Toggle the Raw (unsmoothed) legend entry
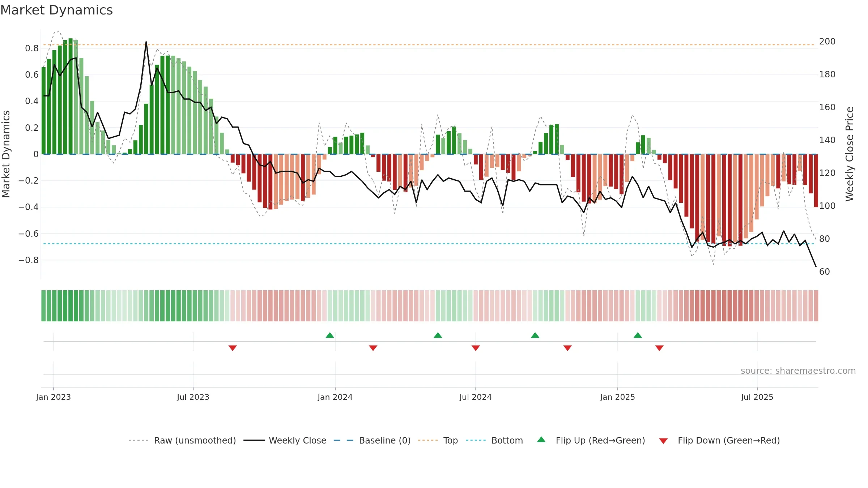 (x=182, y=440)
